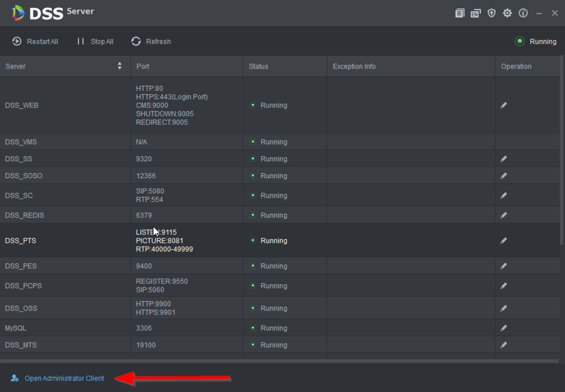Edit DSS_PTS configuration pencil icon
This screenshot has width=565, height=392.
503,240
